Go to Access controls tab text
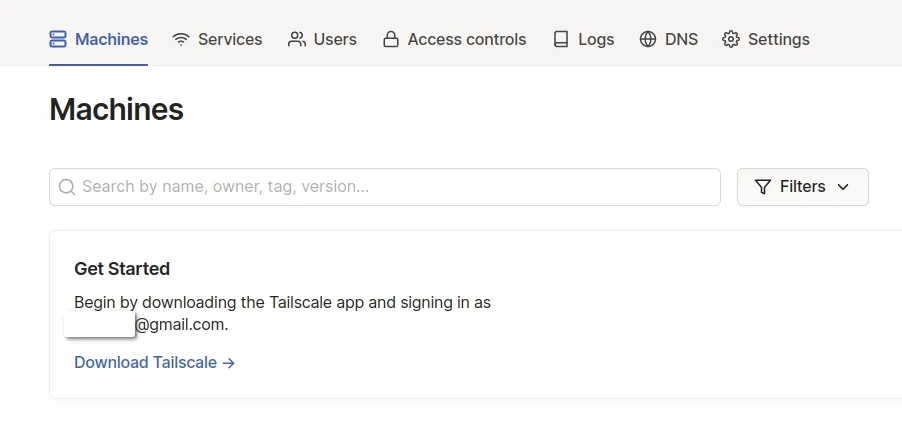This screenshot has width=902, height=428. (467, 40)
